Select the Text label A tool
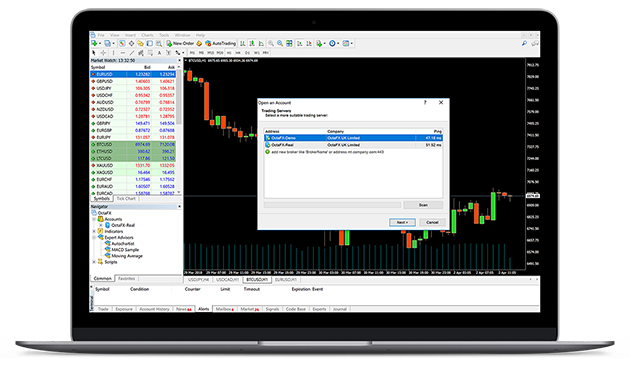 tap(159, 53)
